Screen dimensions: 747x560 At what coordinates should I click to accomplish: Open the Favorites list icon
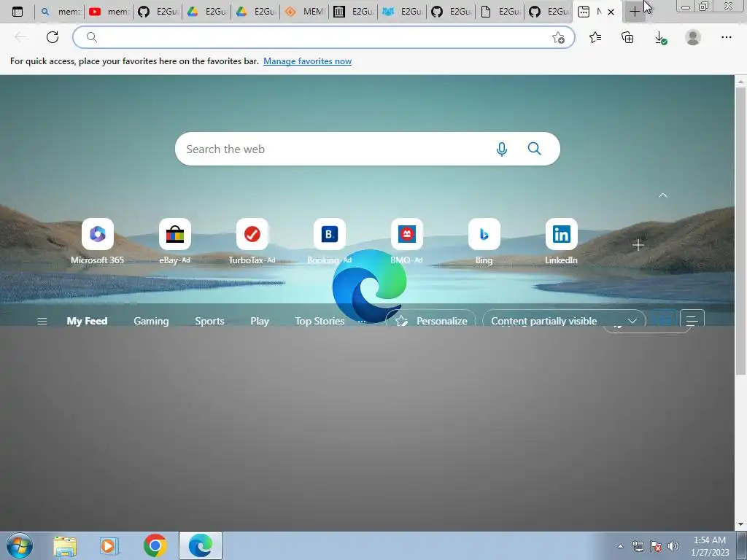coord(595,37)
